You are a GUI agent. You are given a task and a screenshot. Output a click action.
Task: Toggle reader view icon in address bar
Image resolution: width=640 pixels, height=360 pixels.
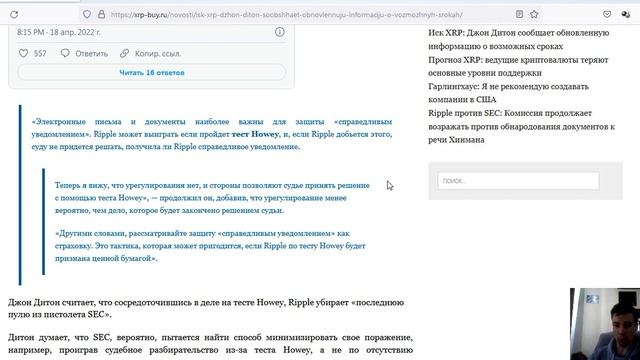click(x=519, y=14)
